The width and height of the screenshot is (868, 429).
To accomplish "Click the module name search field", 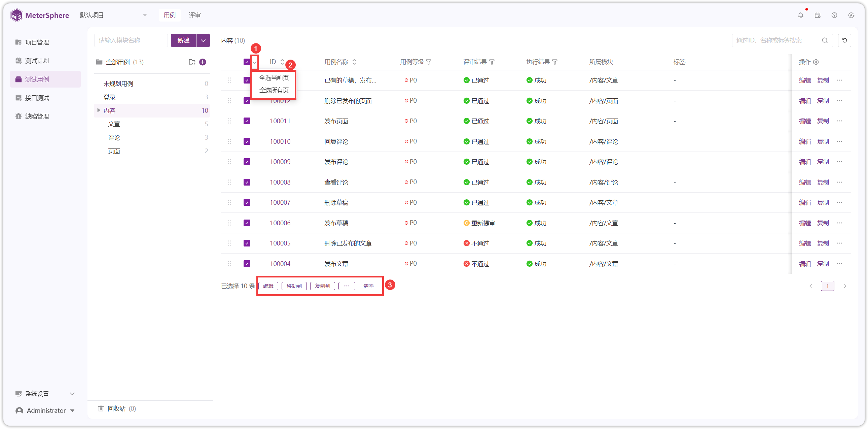I will click(x=131, y=40).
